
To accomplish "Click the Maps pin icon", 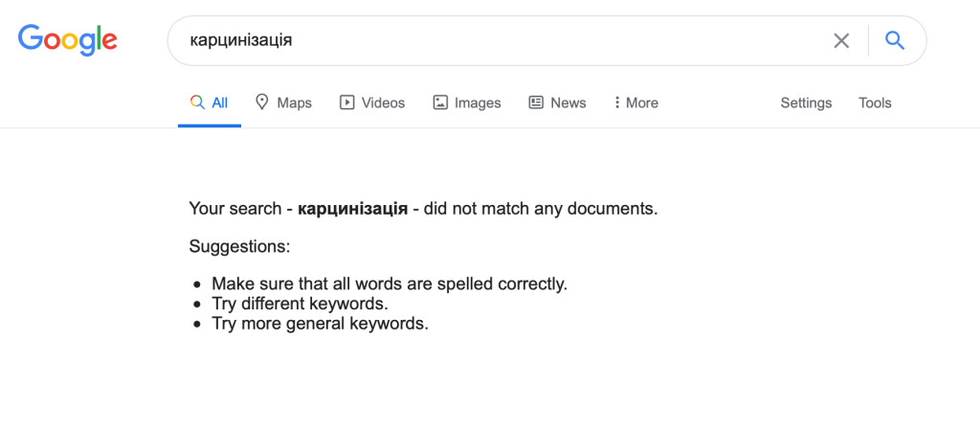I will click(261, 102).
